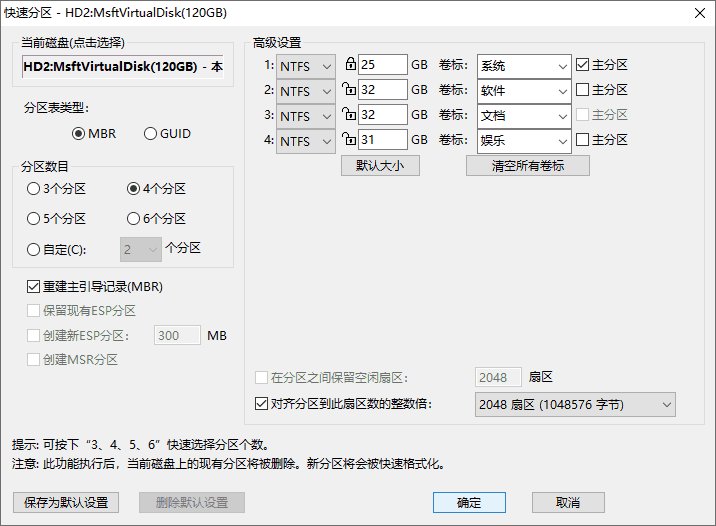Open file system dropdown for partition 4
This screenshot has height=526, width=716.
(x=305, y=142)
